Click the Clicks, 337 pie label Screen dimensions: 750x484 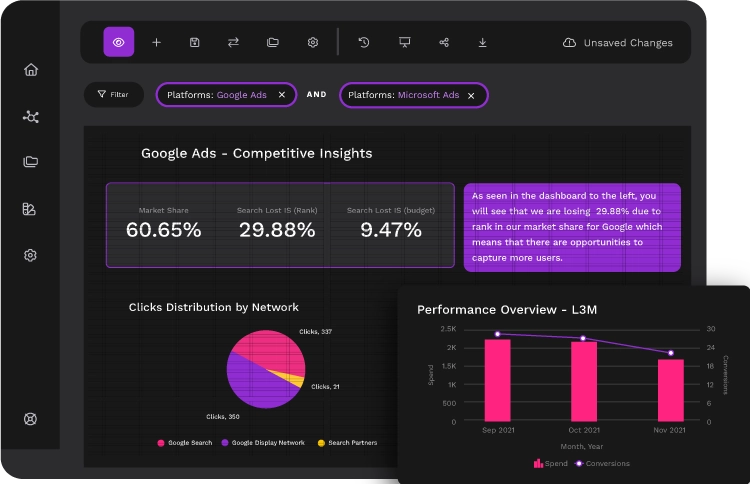(315, 331)
